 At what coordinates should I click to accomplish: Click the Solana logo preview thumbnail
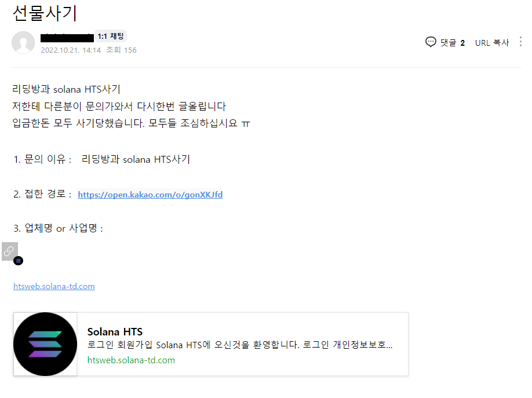pyautogui.click(x=45, y=344)
